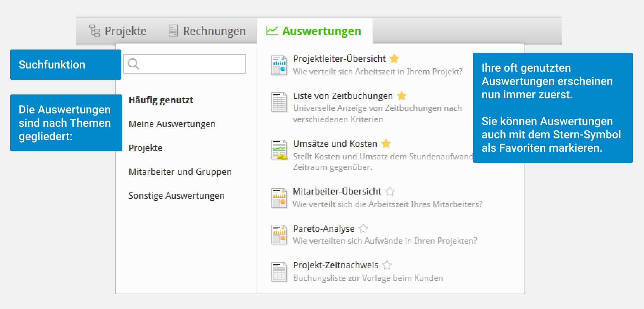Click the magnifier icon in search box
Screen dimensions: 644x309
click(134, 64)
